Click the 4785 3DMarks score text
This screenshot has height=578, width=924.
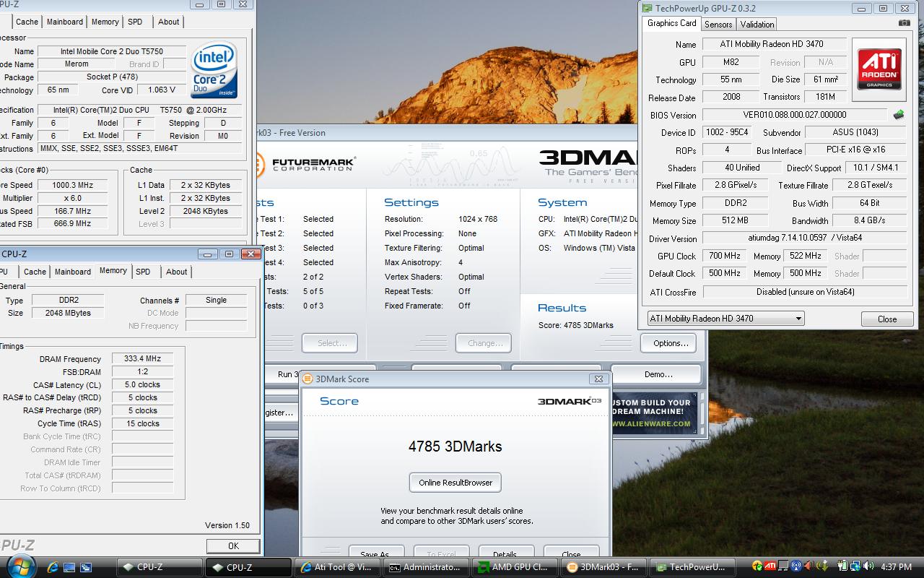(455, 447)
